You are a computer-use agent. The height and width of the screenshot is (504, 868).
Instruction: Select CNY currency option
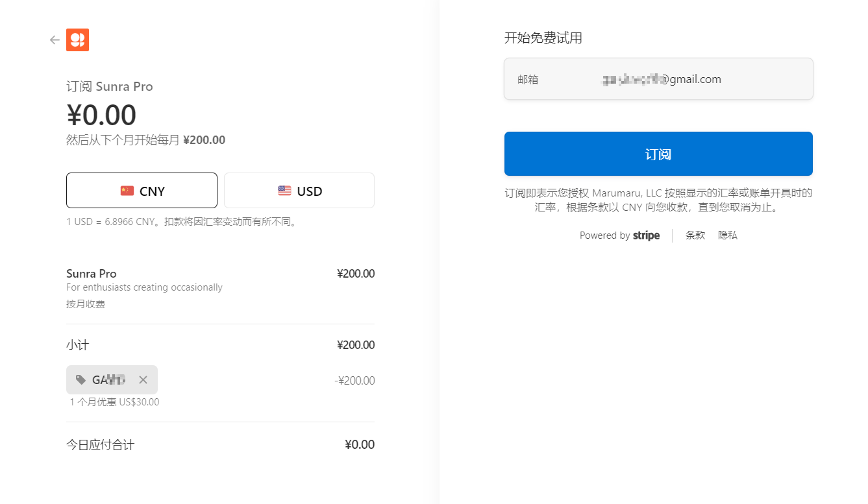coord(142,190)
